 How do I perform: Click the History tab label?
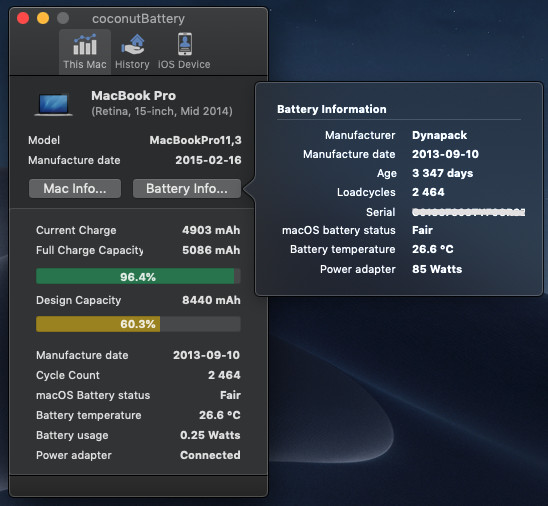pyautogui.click(x=132, y=64)
